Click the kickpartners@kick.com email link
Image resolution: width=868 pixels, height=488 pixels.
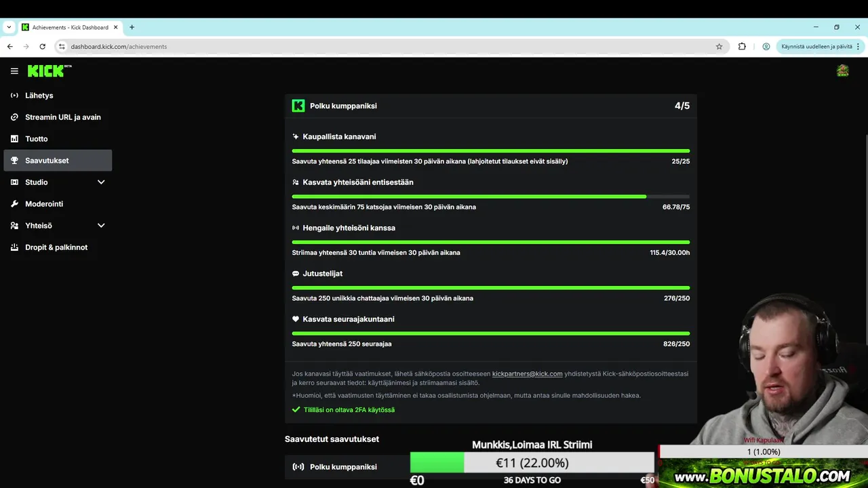pyautogui.click(x=527, y=373)
